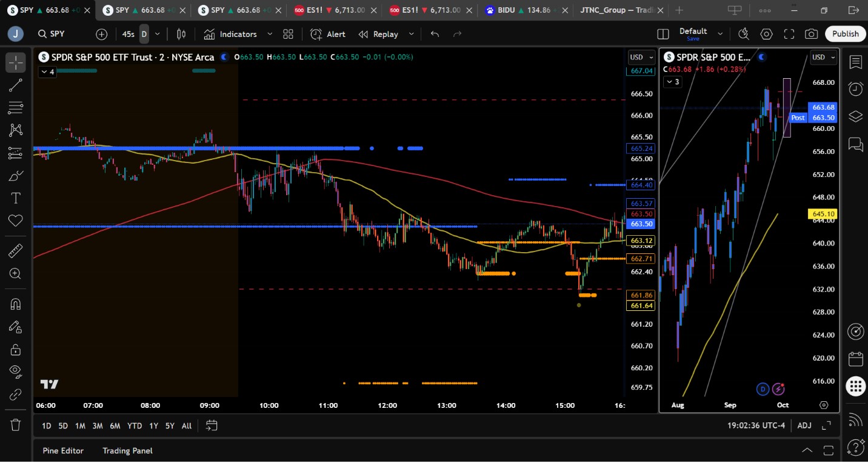Open the main chart's USD currency dropdown

pos(641,57)
